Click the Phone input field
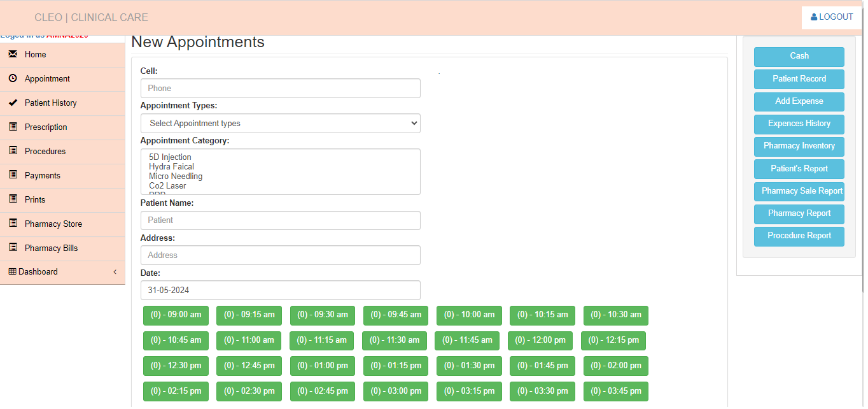This screenshot has height=409, width=868. [280, 89]
